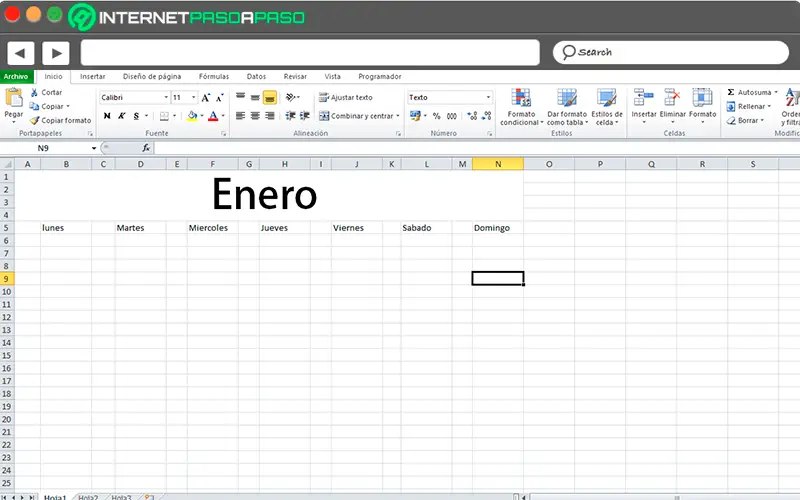800x500 pixels.
Task: Align text to middle of cell
Action: click(255, 97)
